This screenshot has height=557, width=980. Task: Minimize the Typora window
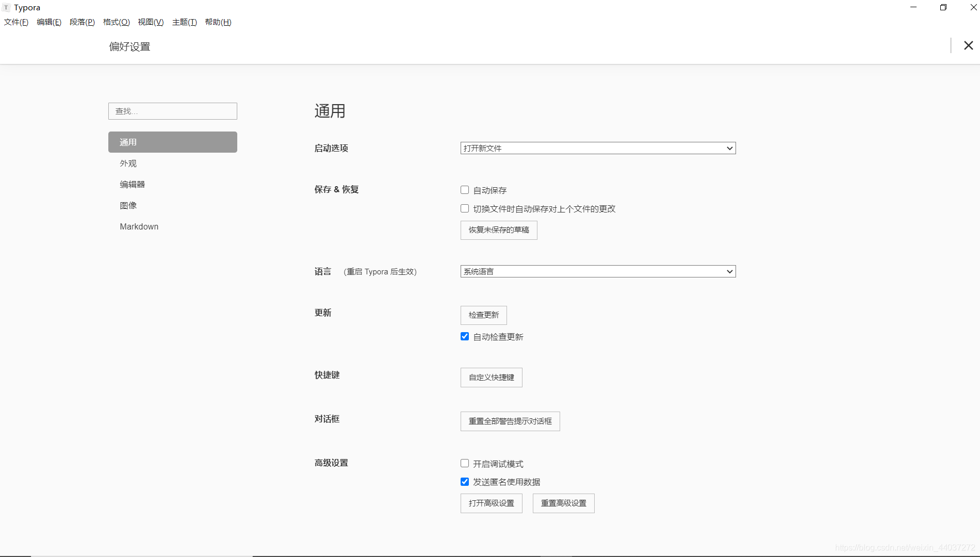tap(913, 7)
